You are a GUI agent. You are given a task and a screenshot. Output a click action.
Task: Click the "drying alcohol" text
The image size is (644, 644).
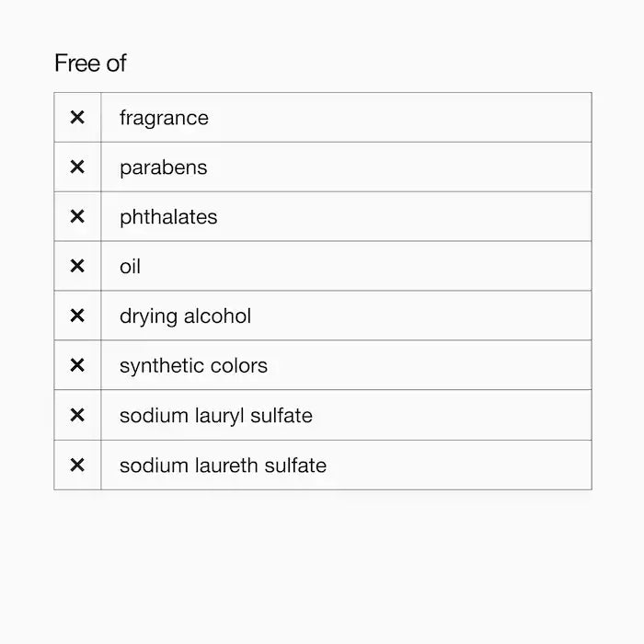tap(185, 316)
